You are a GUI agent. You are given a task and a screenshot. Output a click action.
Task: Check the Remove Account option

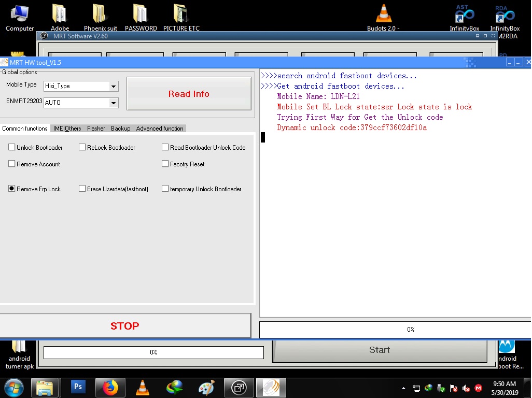pyautogui.click(x=12, y=164)
